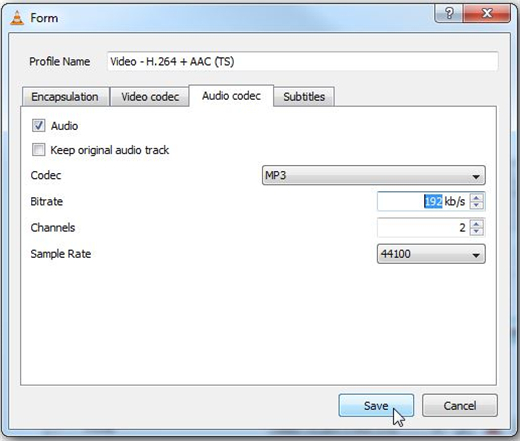Click the Bitrate label text
Screen dimensions: 520x441
(x=47, y=201)
